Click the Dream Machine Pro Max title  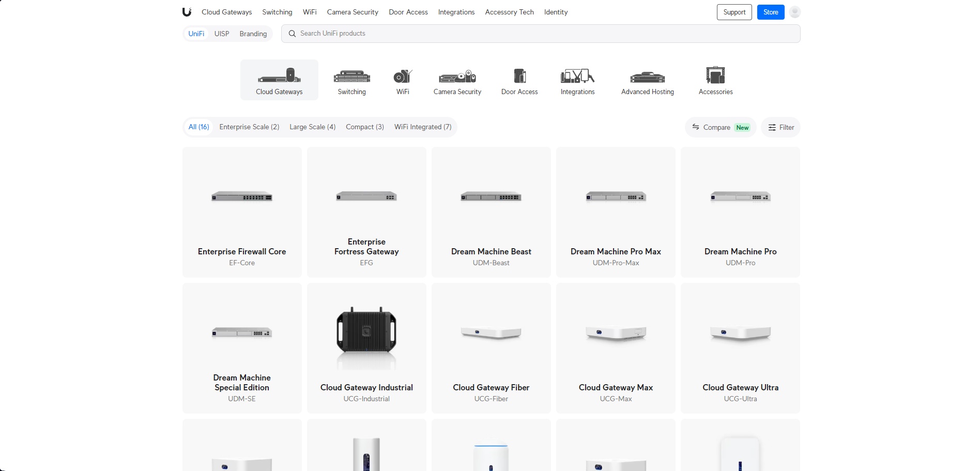pos(616,251)
